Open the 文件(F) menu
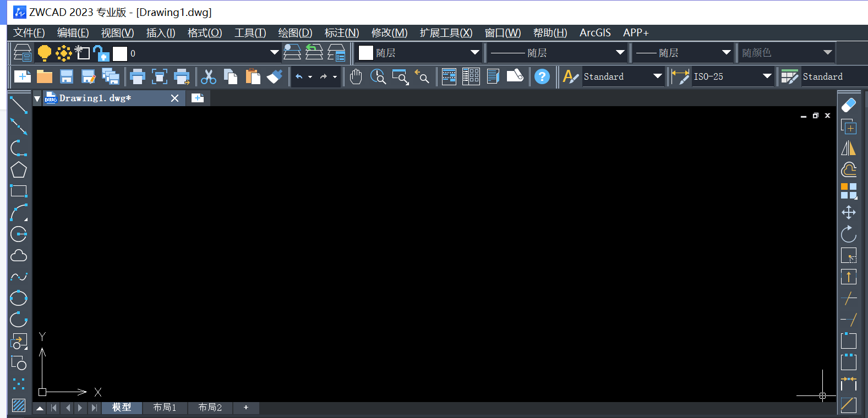Image resolution: width=868 pixels, height=418 pixels. (29, 33)
